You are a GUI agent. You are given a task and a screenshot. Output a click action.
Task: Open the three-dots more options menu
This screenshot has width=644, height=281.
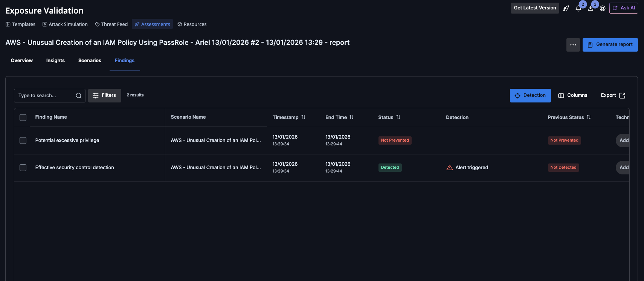(x=573, y=45)
